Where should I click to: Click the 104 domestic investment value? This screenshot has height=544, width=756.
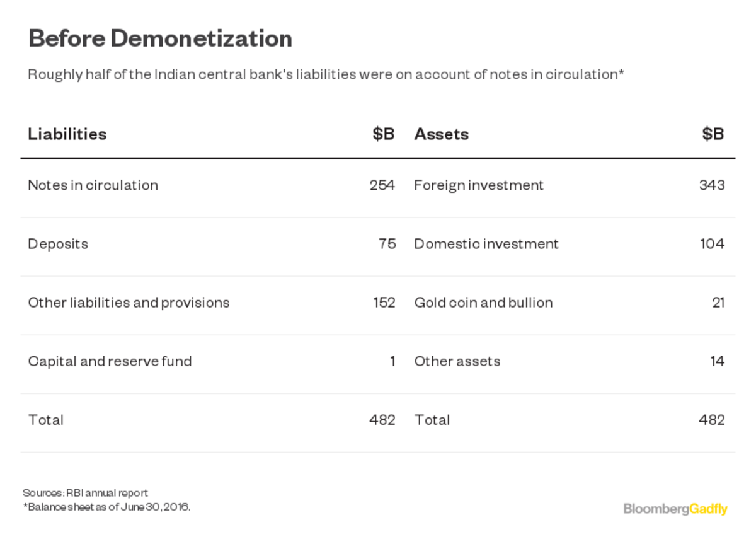pos(713,244)
